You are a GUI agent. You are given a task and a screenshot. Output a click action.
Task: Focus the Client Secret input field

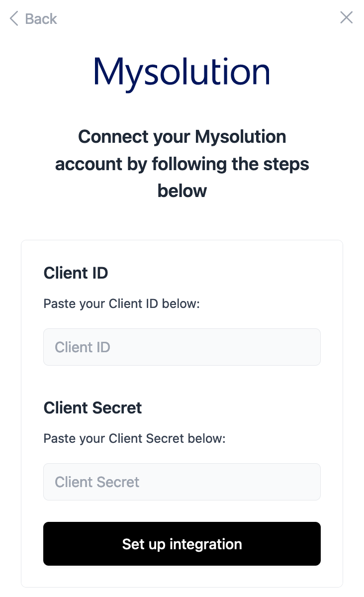pos(182,482)
